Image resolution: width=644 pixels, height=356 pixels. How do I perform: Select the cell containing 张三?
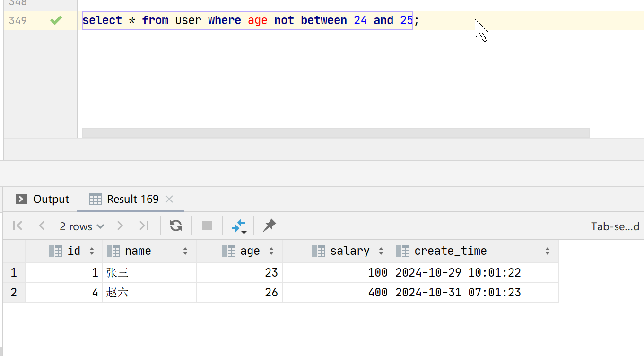click(x=149, y=273)
